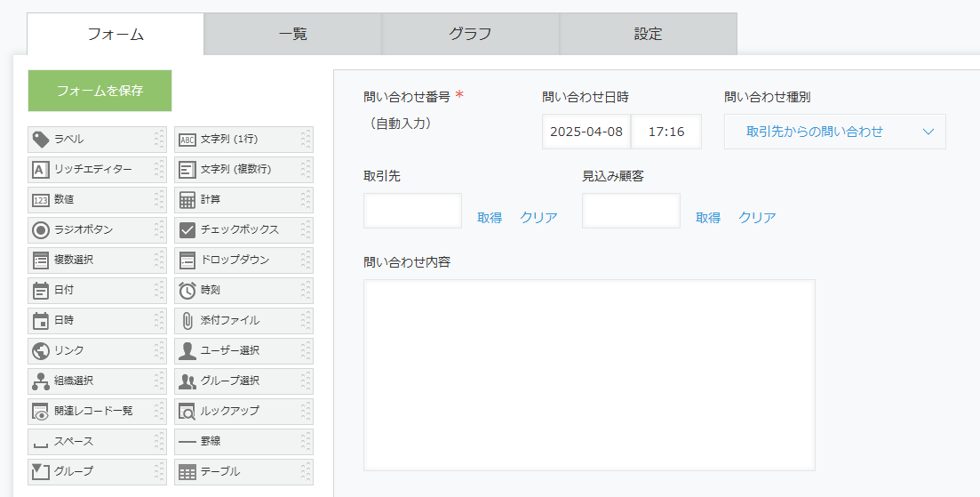Select the ドロップダウン field element
Screen dimensions: 980x497
(x=243, y=261)
